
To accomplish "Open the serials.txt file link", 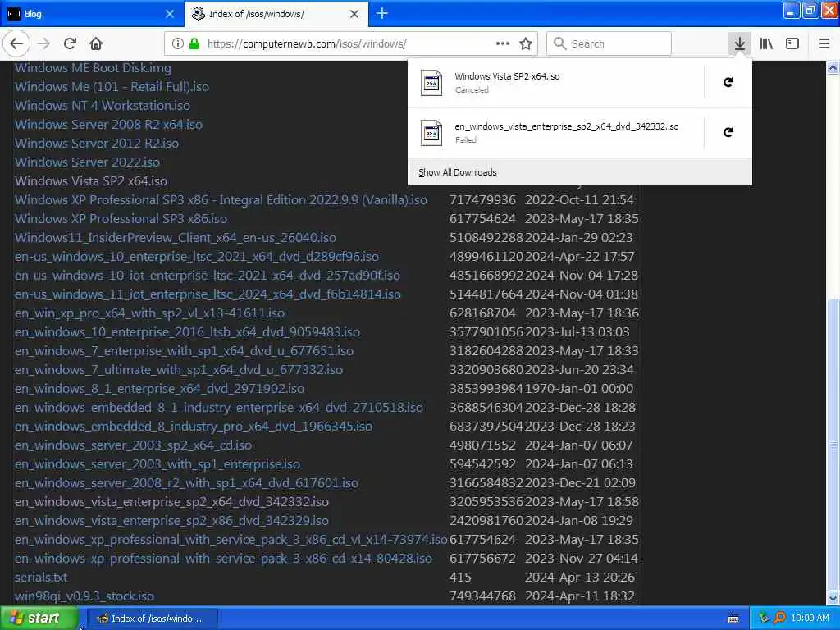I will pyautogui.click(x=41, y=577).
